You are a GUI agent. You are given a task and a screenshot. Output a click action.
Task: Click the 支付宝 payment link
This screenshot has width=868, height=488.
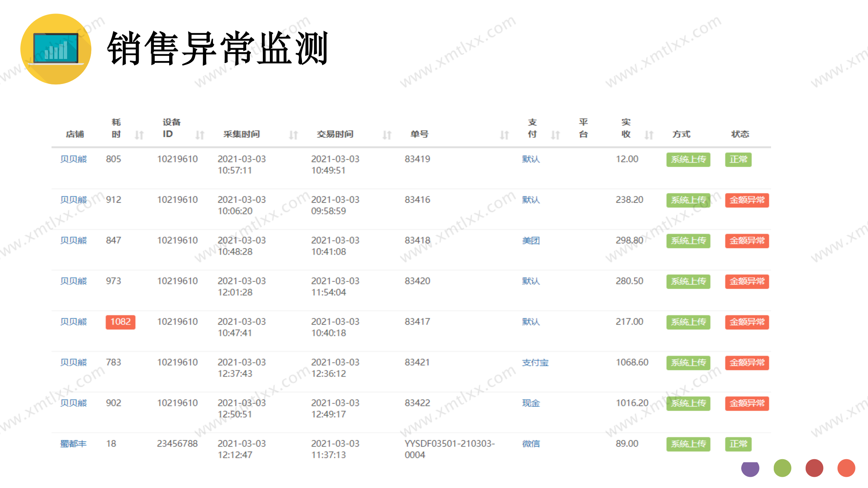pyautogui.click(x=535, y=362)
